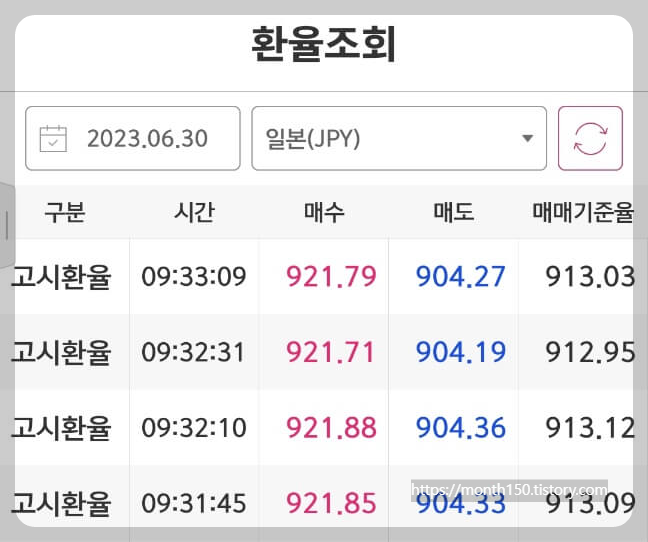
Task: Click the 매도 column header
Action: point(453,212)
